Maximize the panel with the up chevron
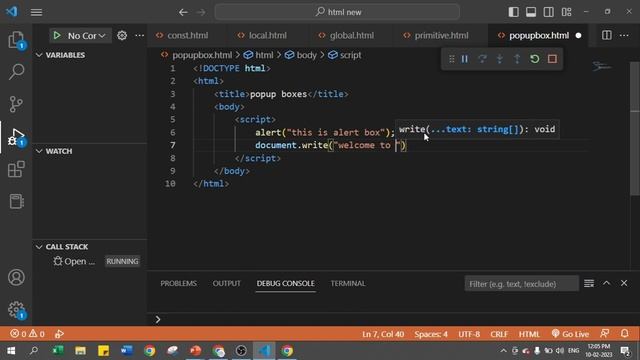 (607, 283)
